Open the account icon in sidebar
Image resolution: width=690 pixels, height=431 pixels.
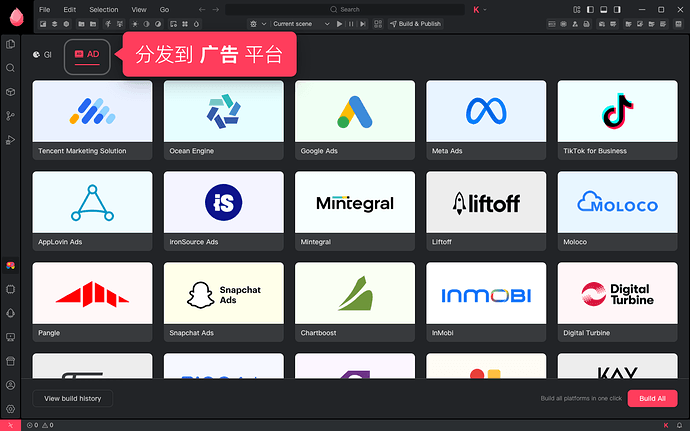click(11, 385)
